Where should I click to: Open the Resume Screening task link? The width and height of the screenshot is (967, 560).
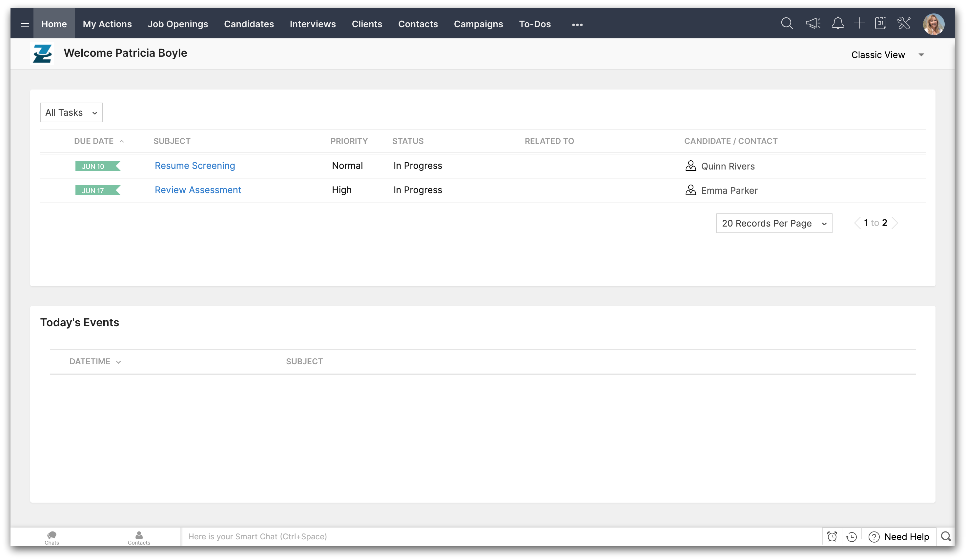pyautogui.click(x=195, y=166)
